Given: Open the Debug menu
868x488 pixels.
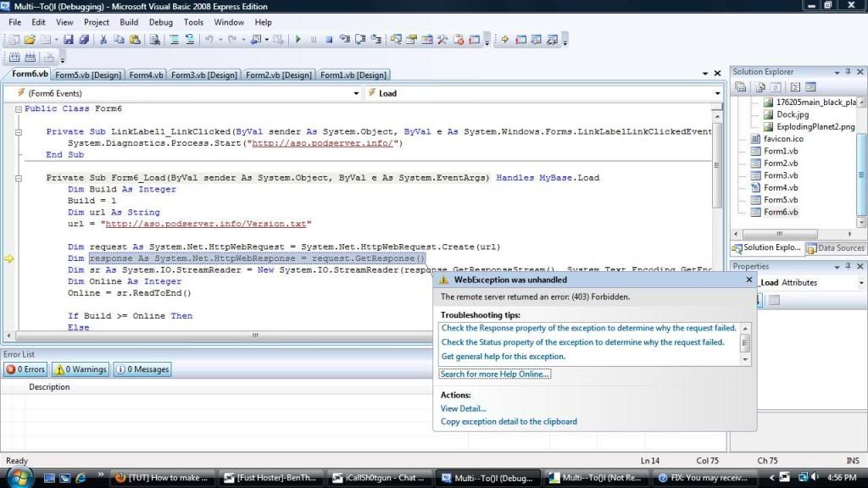Looking at the screenshot, I should (x=160, y=22).
